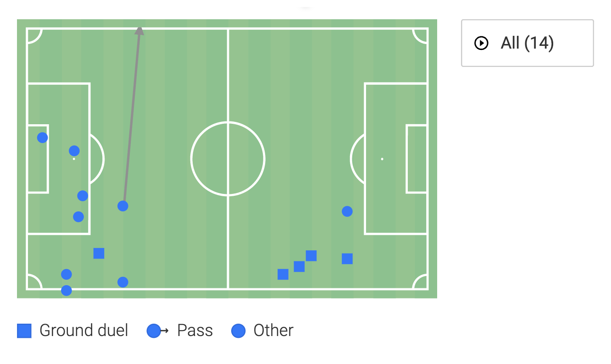This screenshot has width=611, height=364.
Task: Click the dot inside the left six-yard box
Action: (x=42, y=137)
